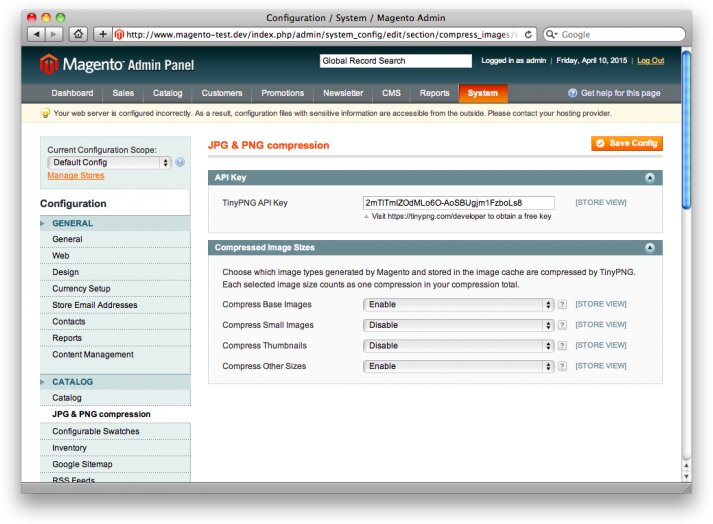This screenshot has height=524, width=713.
Task: Click the browser back arrow
Action: [36, 34]
